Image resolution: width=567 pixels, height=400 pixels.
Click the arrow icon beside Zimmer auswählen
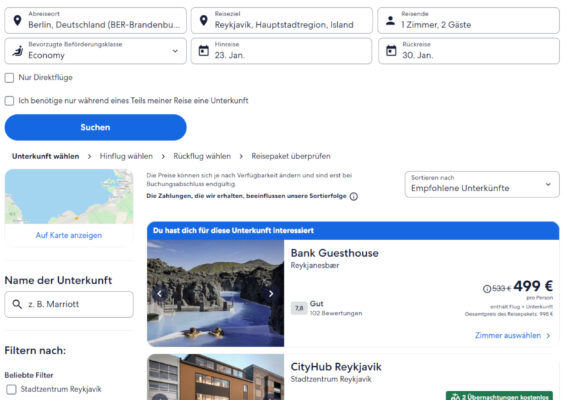[x=548, y=336]
